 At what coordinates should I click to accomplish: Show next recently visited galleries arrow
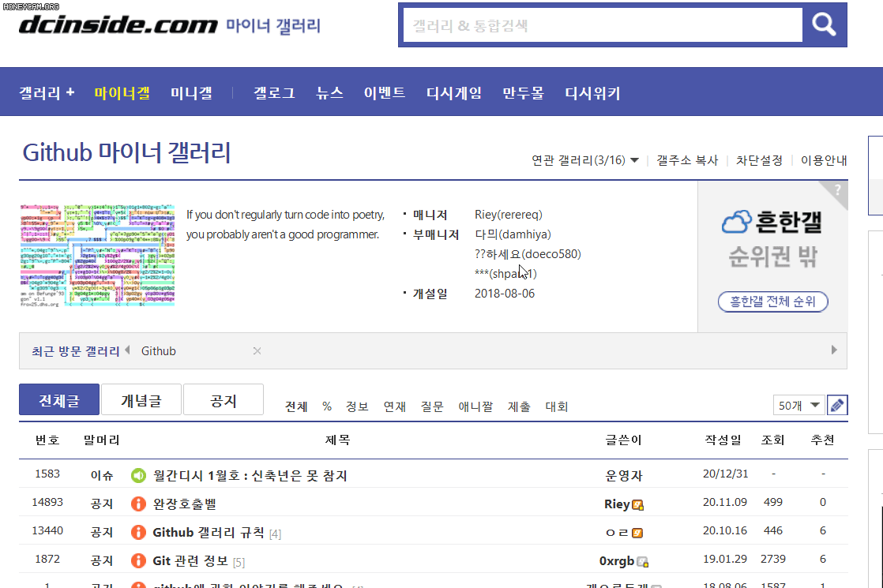pos(834,350)
